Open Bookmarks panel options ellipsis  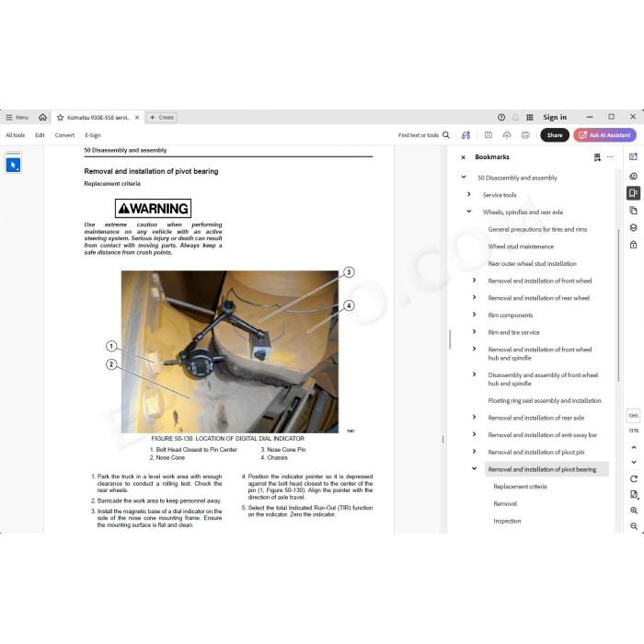tap(610, 157)
